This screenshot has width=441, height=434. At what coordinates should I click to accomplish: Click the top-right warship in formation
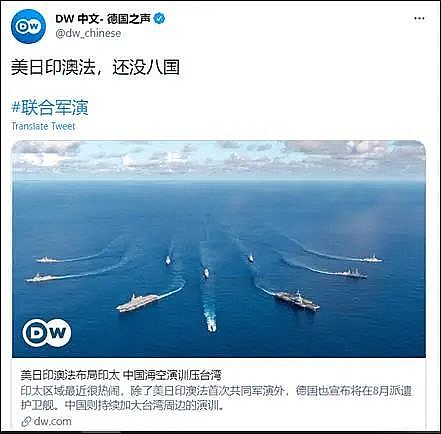(372, 258)
